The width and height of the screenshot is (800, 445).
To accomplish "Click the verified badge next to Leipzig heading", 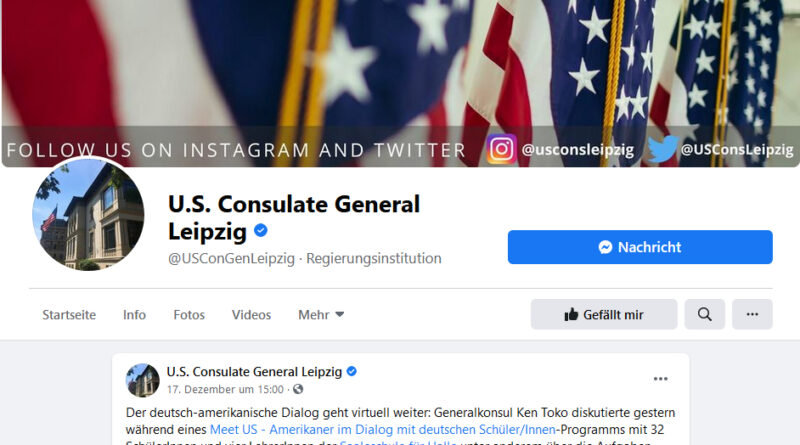I will coord(261,231).
